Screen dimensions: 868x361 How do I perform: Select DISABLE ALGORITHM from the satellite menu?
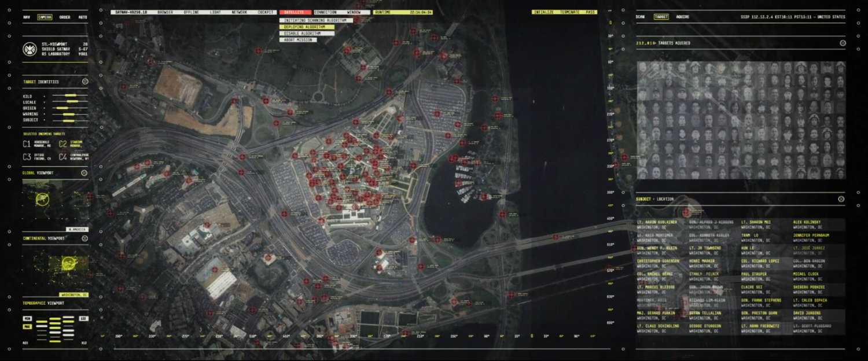[x=306, y=33]
